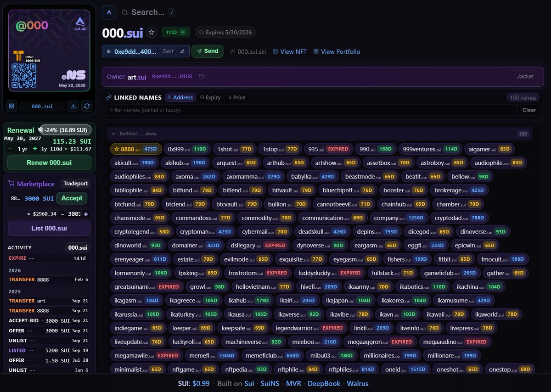Sort linked names by Price
The height and width of the screenshot is (392, 551).
(x=237, y=97)
